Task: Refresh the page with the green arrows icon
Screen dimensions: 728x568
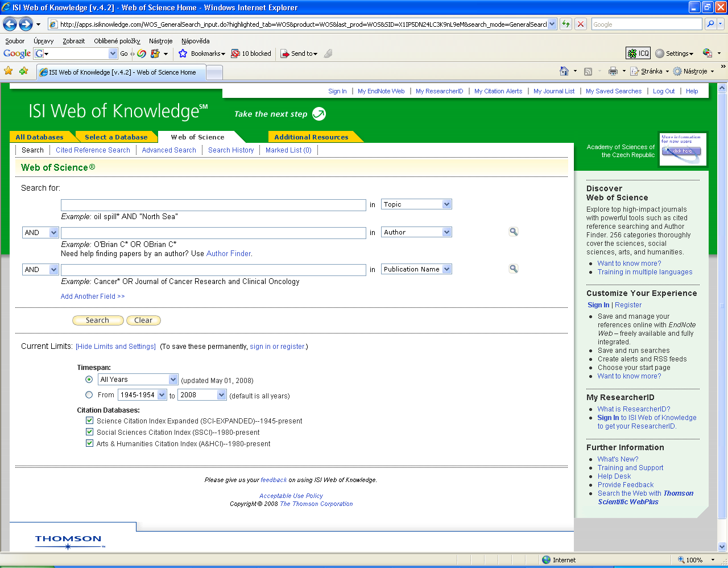Action: click(x=565, y=24)
